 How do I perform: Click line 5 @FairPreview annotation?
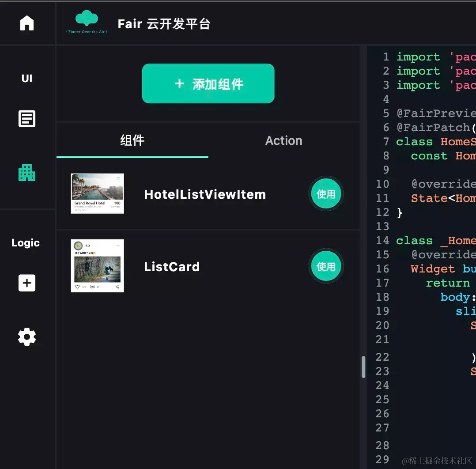436,113
